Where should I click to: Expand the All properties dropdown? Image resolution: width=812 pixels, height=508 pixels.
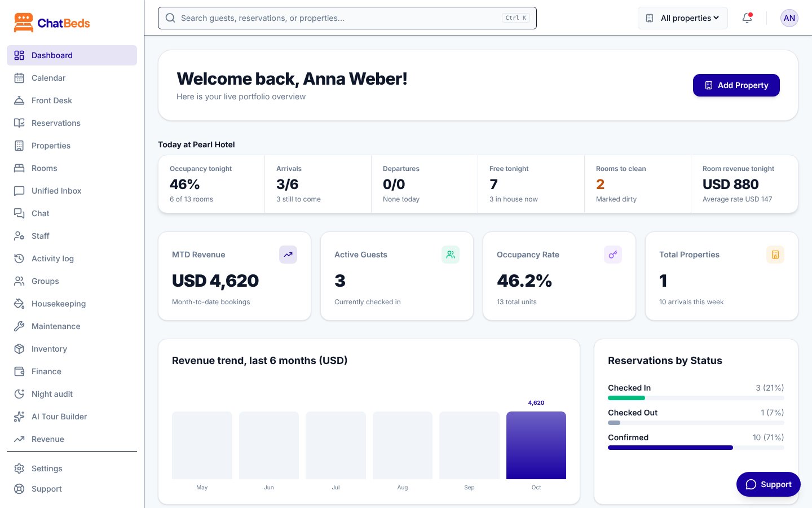click(x=683, y=18)
